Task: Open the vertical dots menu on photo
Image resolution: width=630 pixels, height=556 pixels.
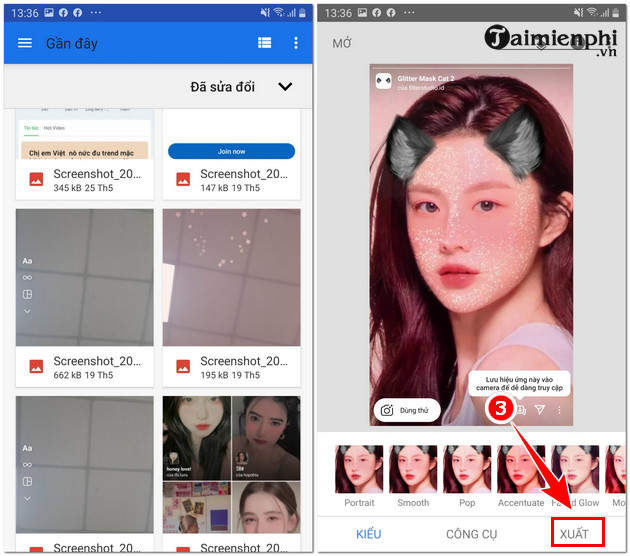Action: point(559,410)
